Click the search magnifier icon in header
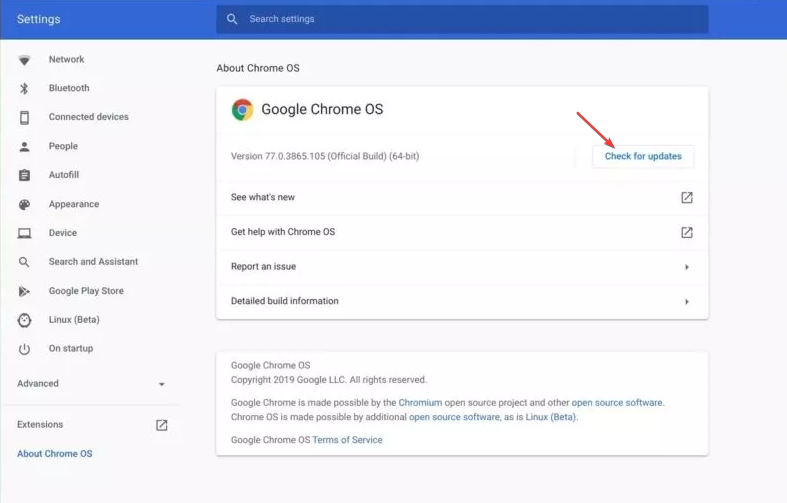Viewport: 787px width, 503px height. (232, 19)
